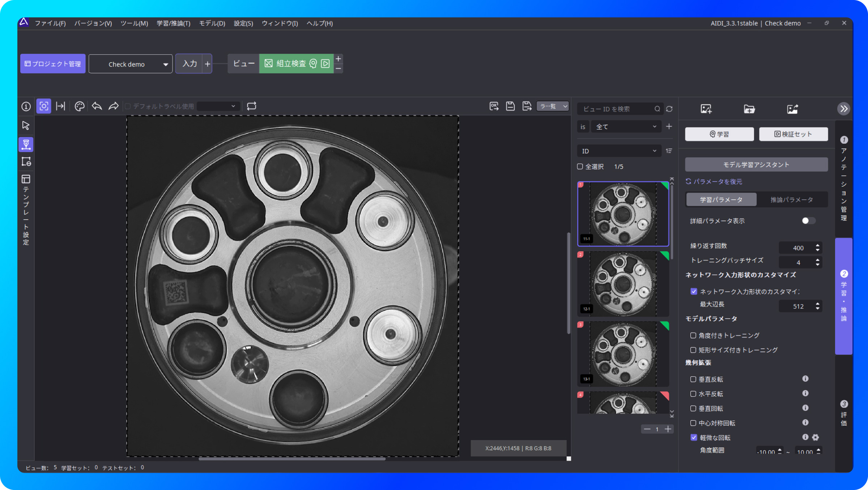Click the add image icon in right panel
This screenshot has height=490, width=868.
(706, 109)
